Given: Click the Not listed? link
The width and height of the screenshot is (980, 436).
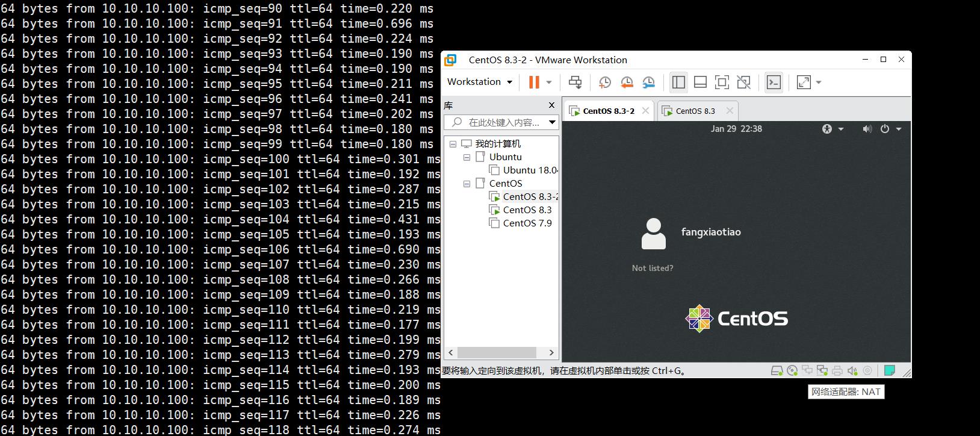Looking at the screenshot, I should (653, 268).
